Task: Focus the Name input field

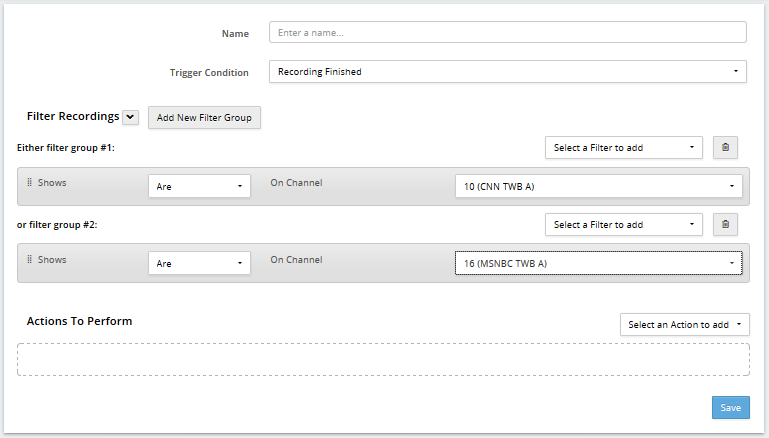Action: (x=508, y=32)
